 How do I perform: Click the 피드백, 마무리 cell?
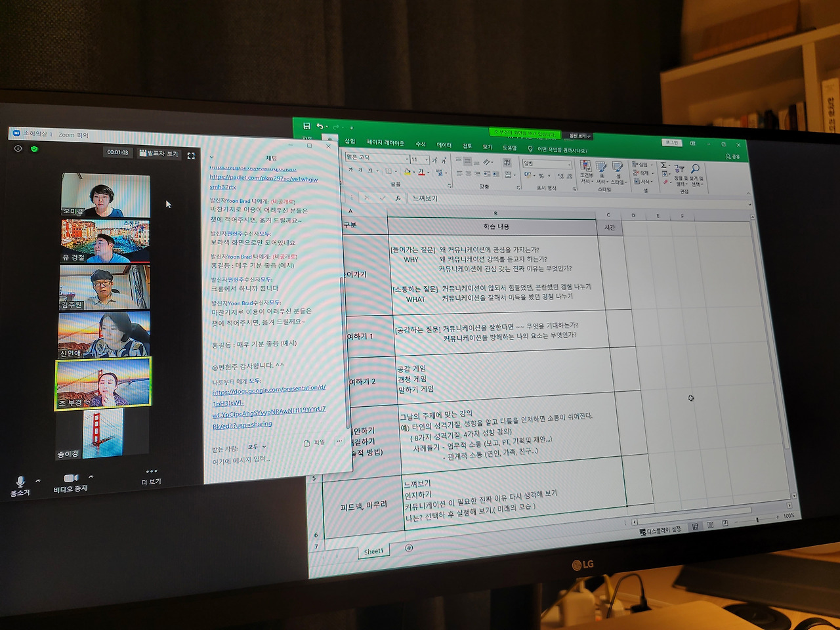362,506
